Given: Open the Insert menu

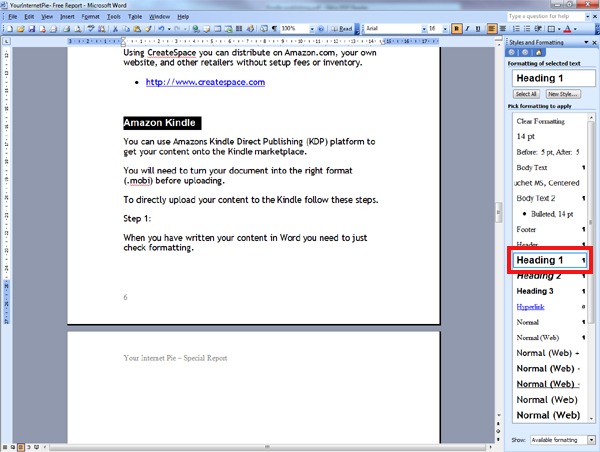Looking at the screenshot, I should [x=67, y=17].
